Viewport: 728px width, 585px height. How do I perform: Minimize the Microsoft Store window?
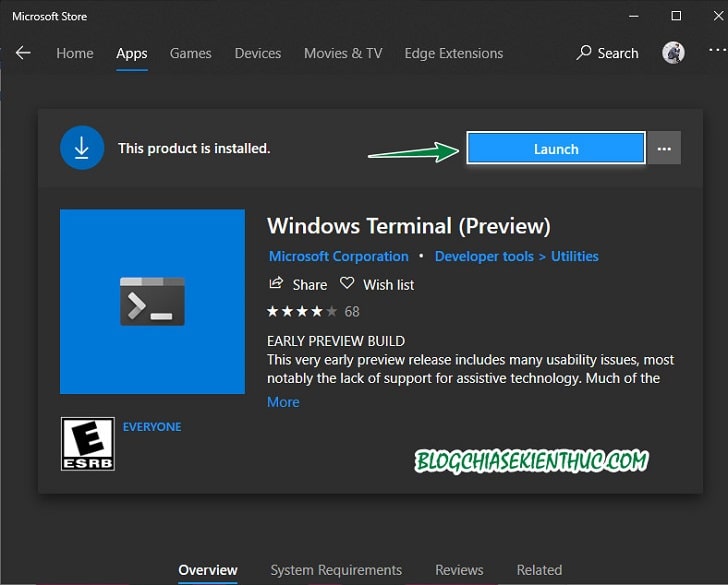click(x=634, y=16)
